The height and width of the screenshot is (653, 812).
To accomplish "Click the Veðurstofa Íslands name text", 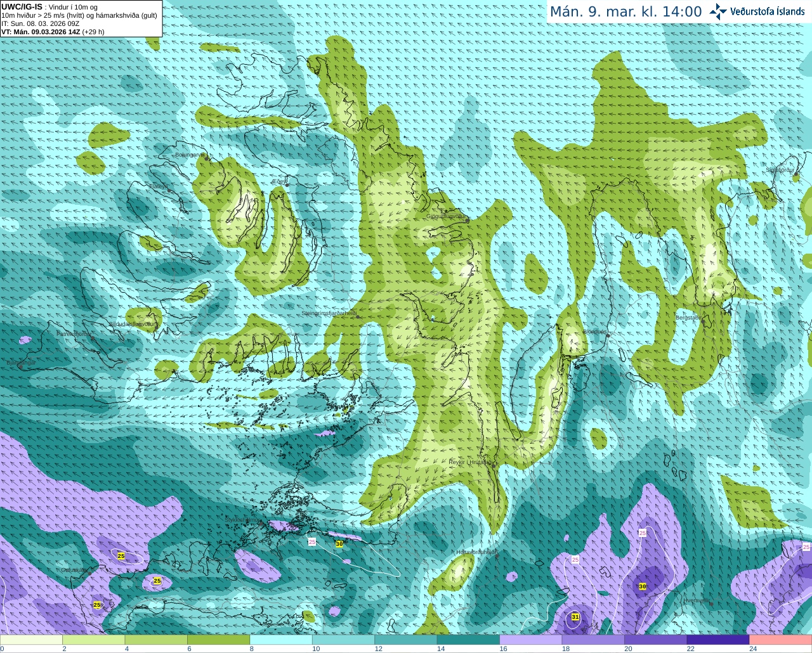I will click(768, 11).
